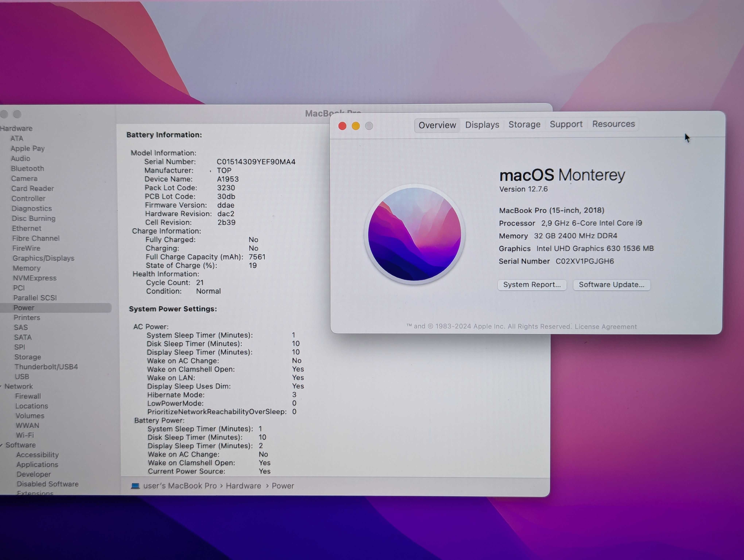Select ATA in System Information sidebar
The image size is (744, 560).
(x=17, y=139)
